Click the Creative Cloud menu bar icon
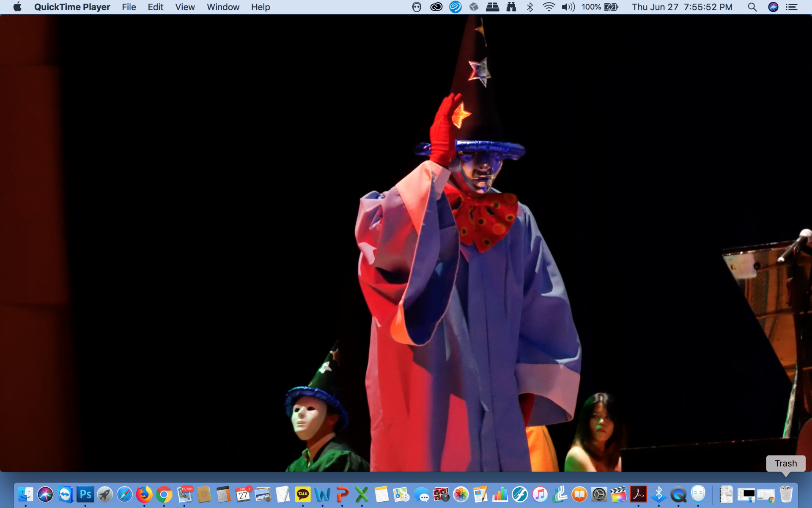The width and height of the screenshot is (812, 508). click(436, 7)
